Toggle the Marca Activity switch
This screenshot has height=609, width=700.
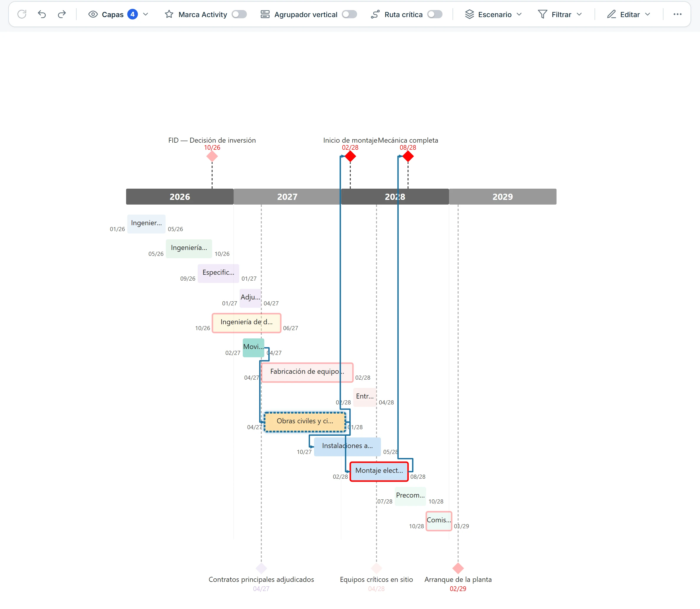click(x=239, y=14)
